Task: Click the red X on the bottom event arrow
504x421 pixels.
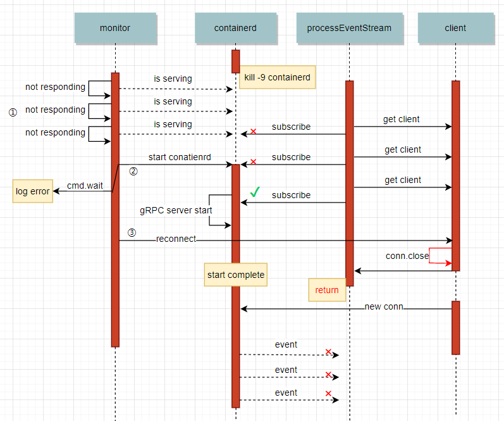Action: [328, 394]
